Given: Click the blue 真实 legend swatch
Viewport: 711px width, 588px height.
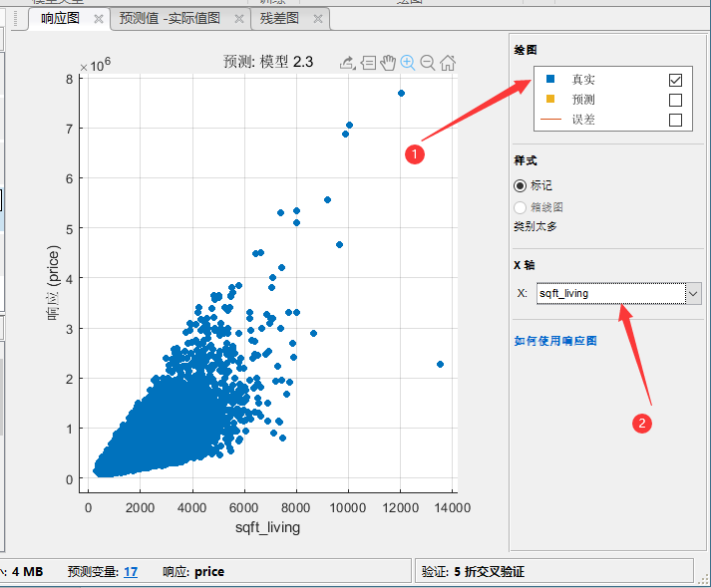Looking at the screenshot, I should click(549, 80).
